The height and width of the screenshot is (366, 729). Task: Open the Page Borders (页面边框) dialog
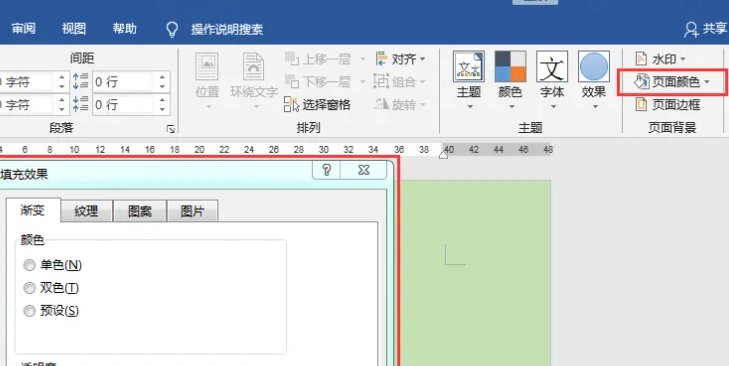tap(668, 105)
